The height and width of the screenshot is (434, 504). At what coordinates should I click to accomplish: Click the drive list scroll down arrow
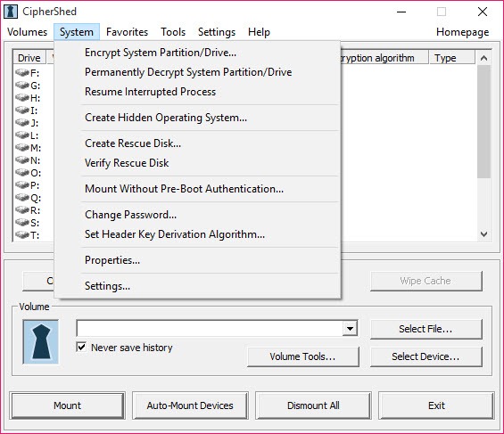coord(483,234)
